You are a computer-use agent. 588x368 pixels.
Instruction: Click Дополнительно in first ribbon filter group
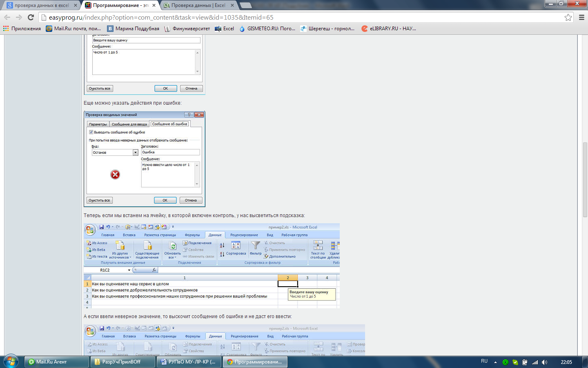[280, 256]
